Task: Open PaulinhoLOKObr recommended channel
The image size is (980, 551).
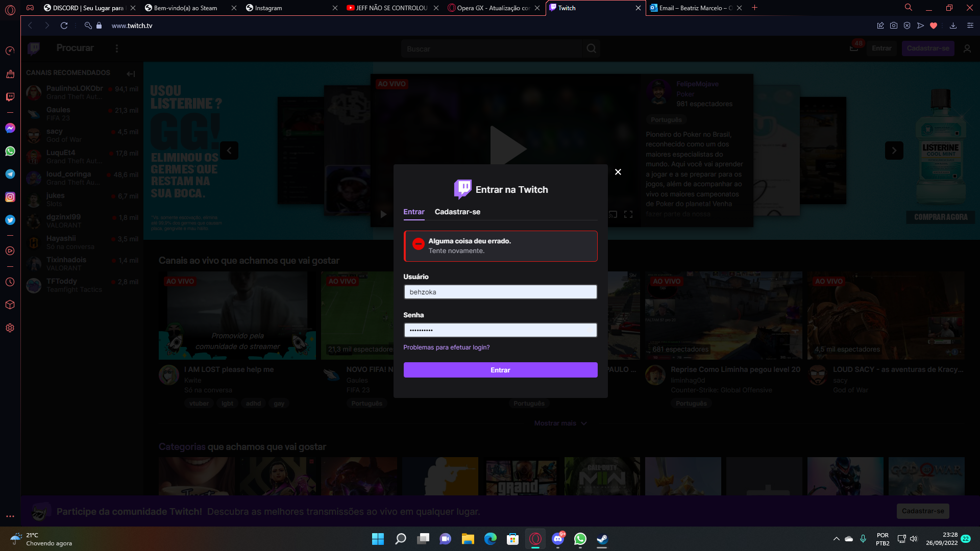Action: (82, 92)
